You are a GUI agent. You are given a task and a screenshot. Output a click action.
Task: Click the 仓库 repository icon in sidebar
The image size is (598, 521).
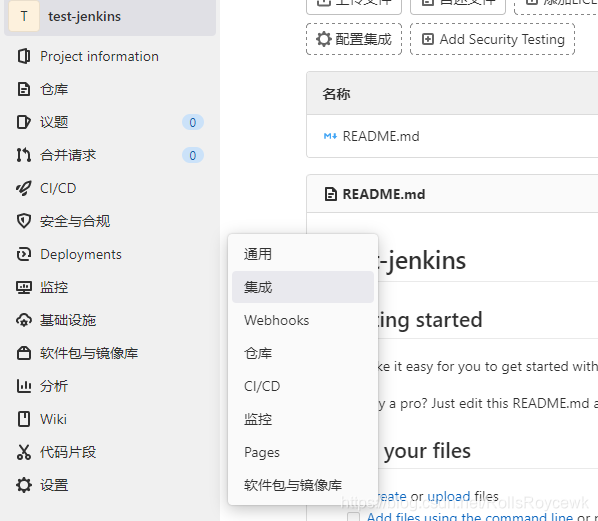click(24, 89)
